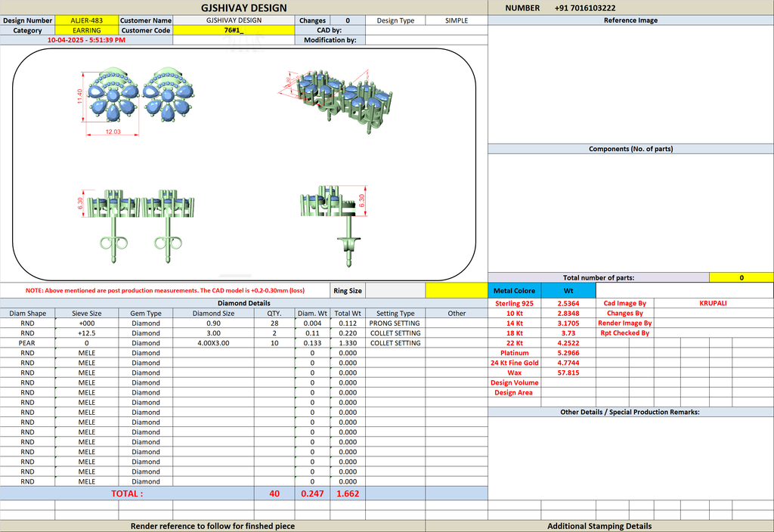Click the Rpt Checked By label
Viewport: 774px width, 532px height.
click(x=624, y=333)
